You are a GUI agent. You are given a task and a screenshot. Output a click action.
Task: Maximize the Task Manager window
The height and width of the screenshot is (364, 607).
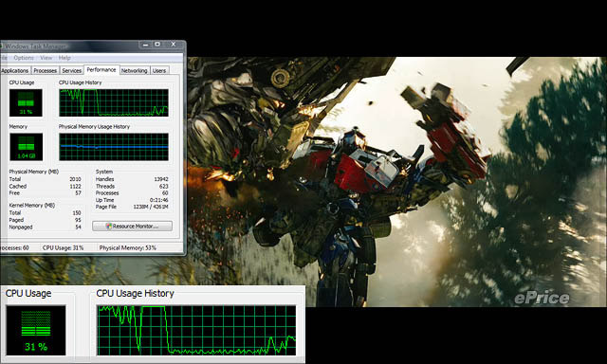[x=157, y=45]
